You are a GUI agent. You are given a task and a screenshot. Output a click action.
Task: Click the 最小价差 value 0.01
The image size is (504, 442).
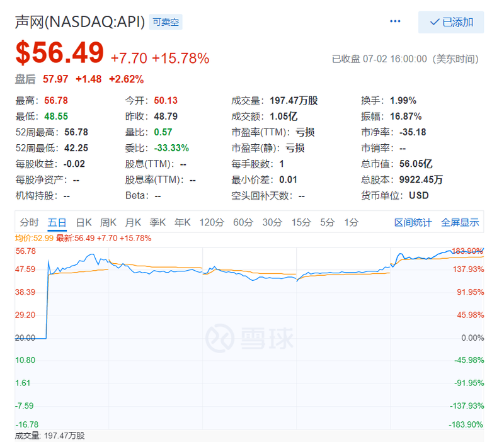pyautogui.click(x=288, y=179)
